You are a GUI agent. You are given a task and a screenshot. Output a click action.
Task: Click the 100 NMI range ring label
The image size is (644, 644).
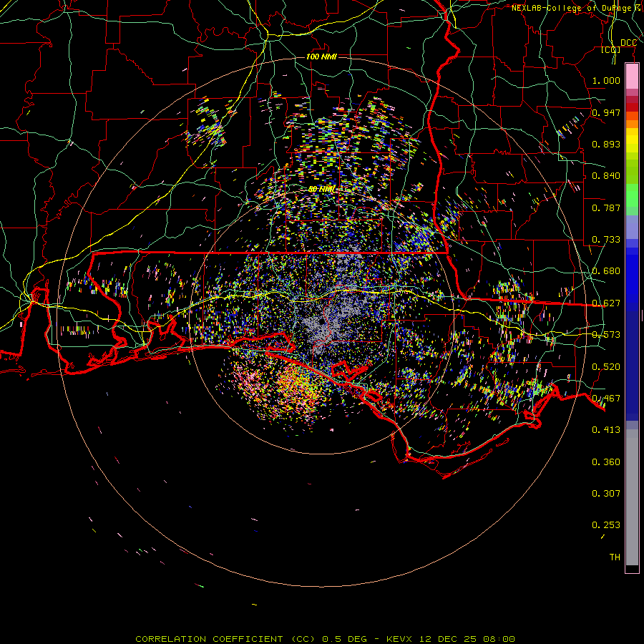(321, 57)
